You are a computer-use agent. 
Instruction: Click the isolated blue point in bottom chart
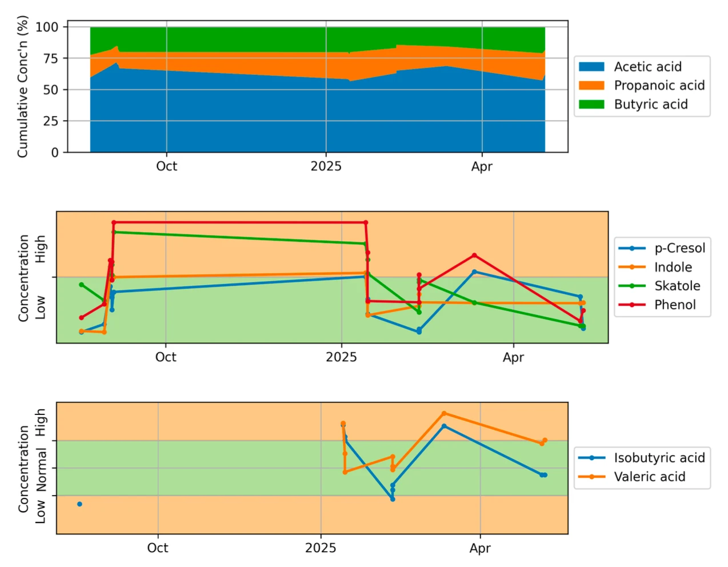pyautogui.click(x=79, y=504)
